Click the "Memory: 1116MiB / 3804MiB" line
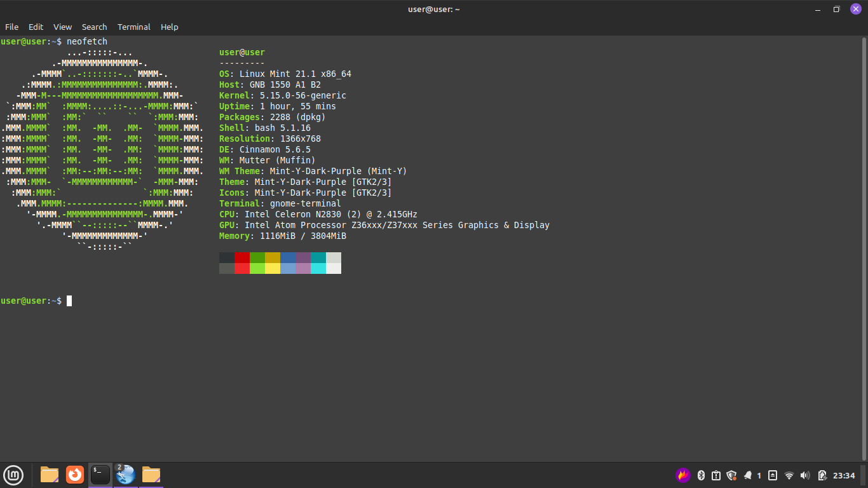This screenshot has height=488, width=868. point(283,236)
